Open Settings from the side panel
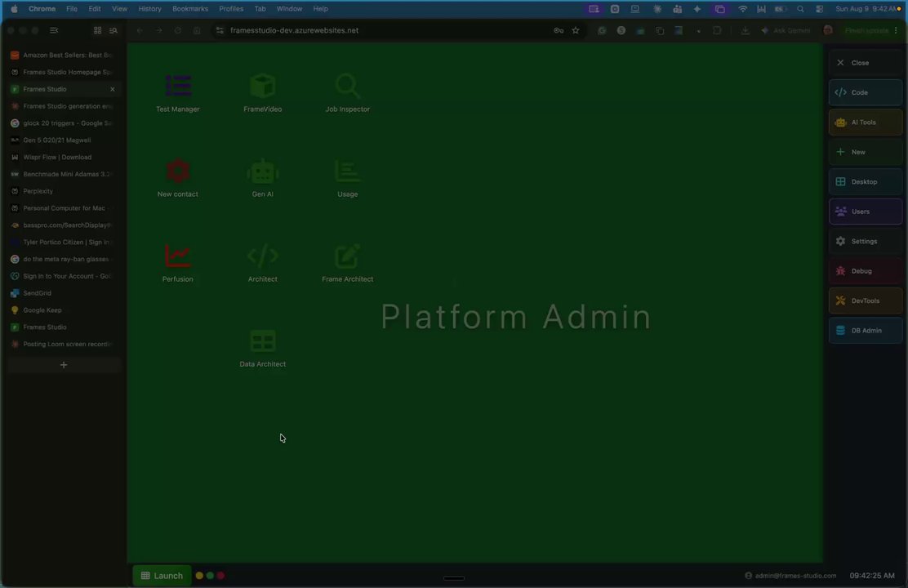This screenshot has width=908, height=588. [x=866, y=241]
